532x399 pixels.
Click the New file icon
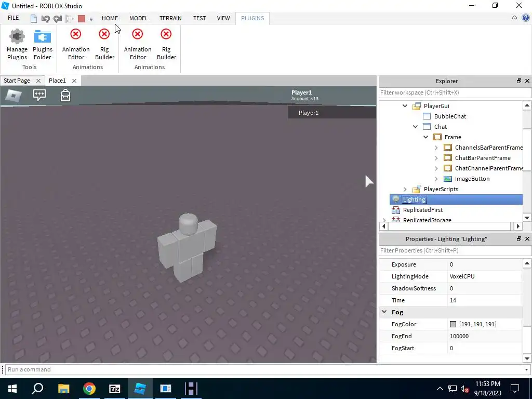point(34,18)
